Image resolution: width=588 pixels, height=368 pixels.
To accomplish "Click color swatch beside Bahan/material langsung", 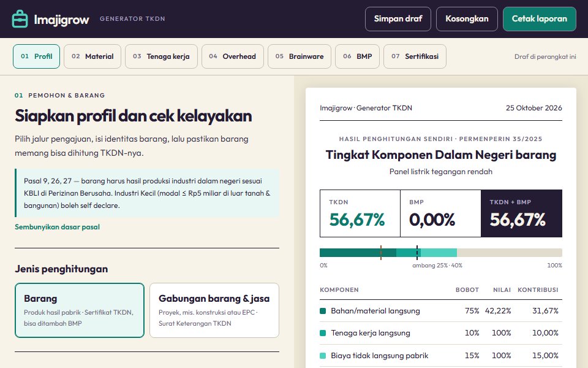I will 323,311.
